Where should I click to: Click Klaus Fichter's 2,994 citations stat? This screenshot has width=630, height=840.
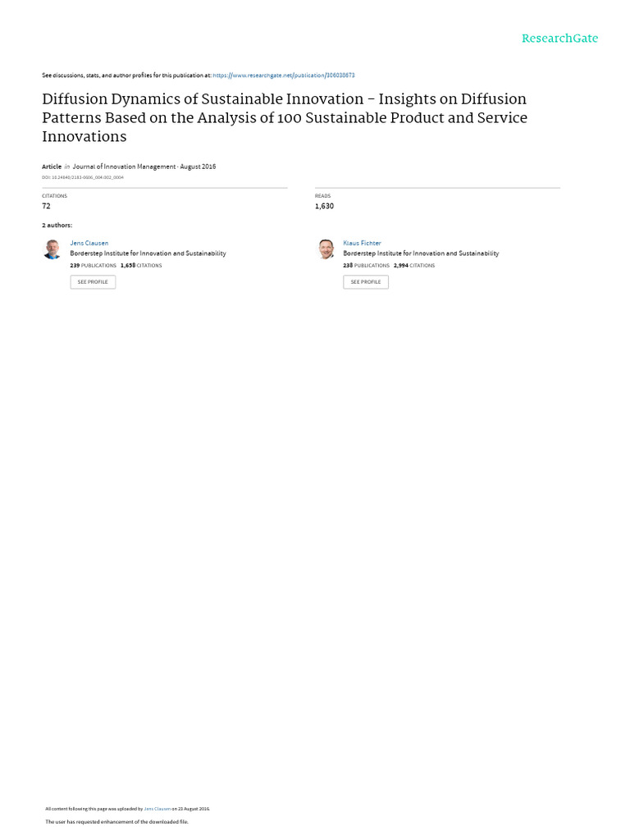coord(414,266)
